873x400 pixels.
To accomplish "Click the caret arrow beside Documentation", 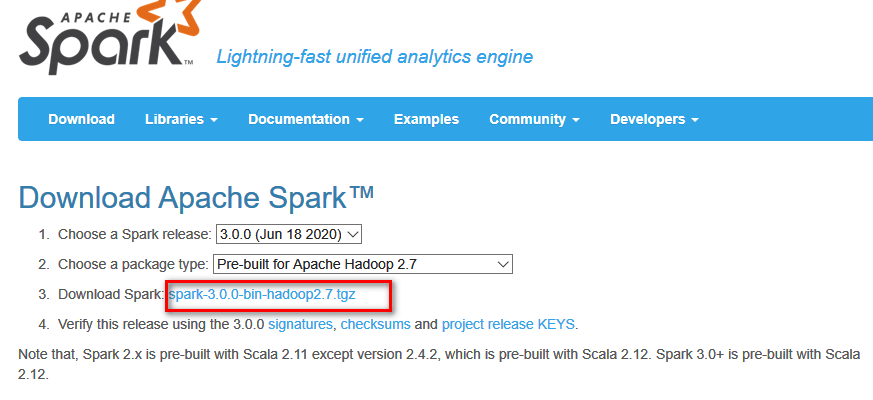I will [360, 120].
